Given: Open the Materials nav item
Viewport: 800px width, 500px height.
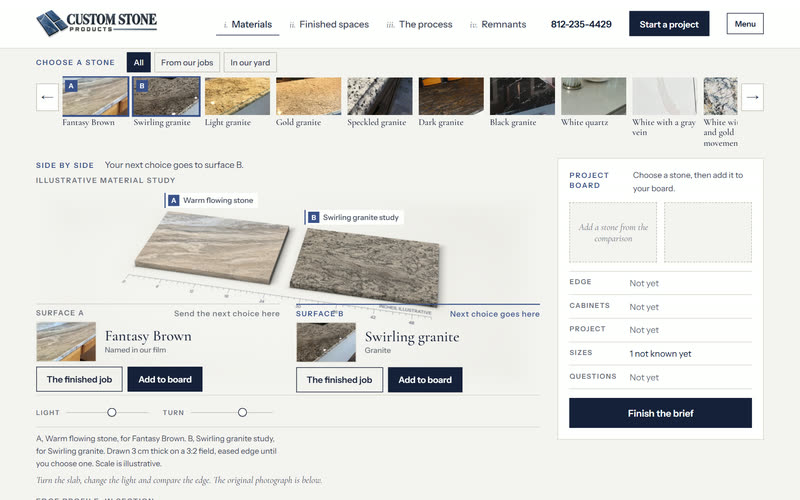Looking at the screenshot, I should (247, 24).
